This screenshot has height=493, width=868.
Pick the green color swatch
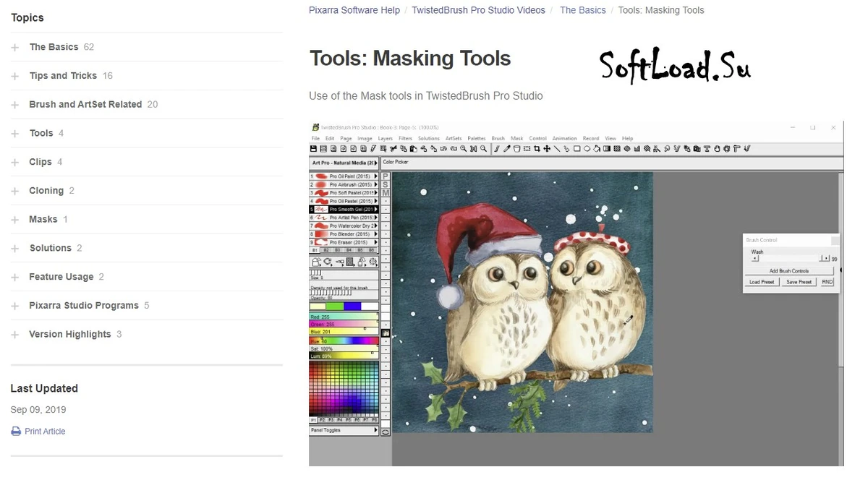click(x=335, y=306)
